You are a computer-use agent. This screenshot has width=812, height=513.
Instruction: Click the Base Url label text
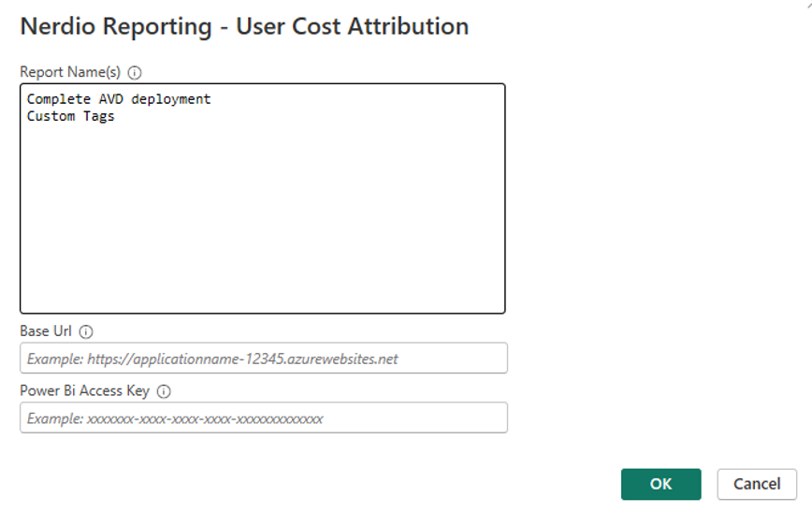coord(46,331)
